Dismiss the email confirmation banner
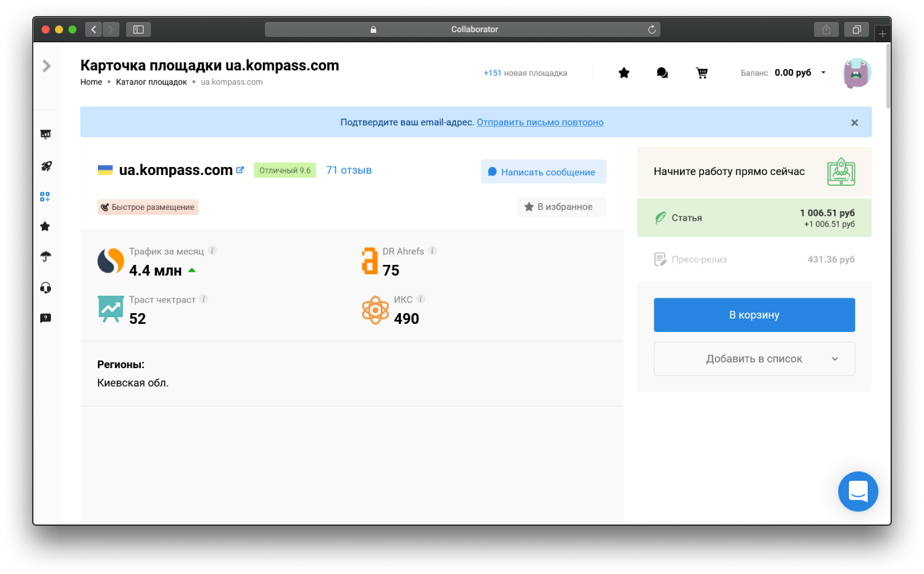Viewport: 924px width, 574px height. pyautogui.click(x=854, y=123)
